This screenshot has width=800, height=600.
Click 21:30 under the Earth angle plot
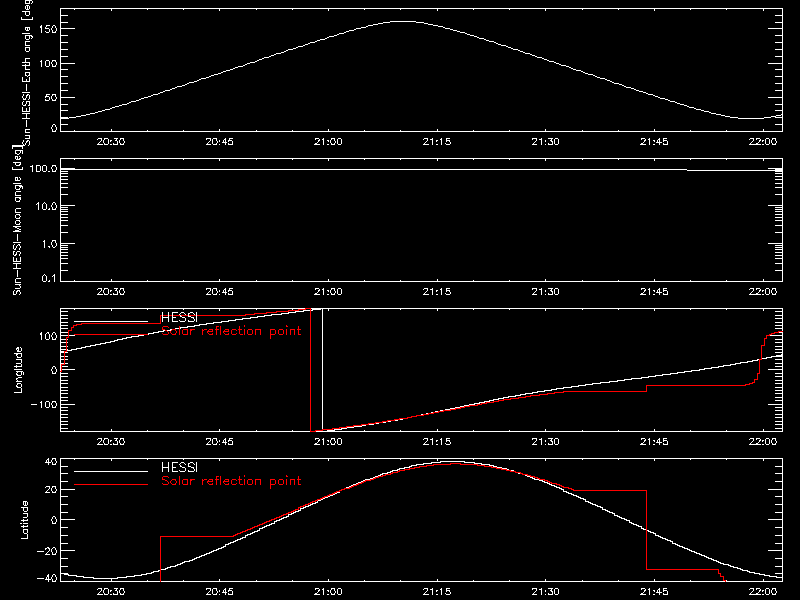click(545, 141)
